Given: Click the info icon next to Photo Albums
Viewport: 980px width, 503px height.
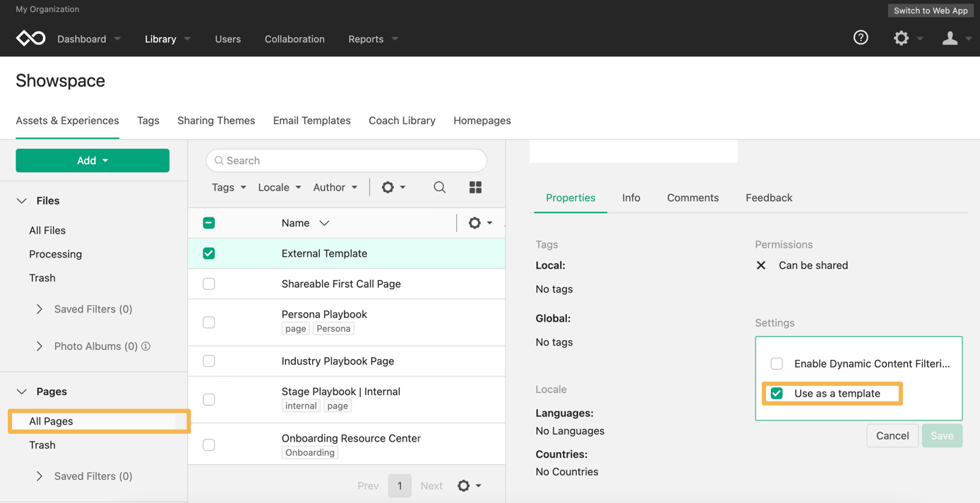Looking at the screenshot, I should tap(145, 346).
